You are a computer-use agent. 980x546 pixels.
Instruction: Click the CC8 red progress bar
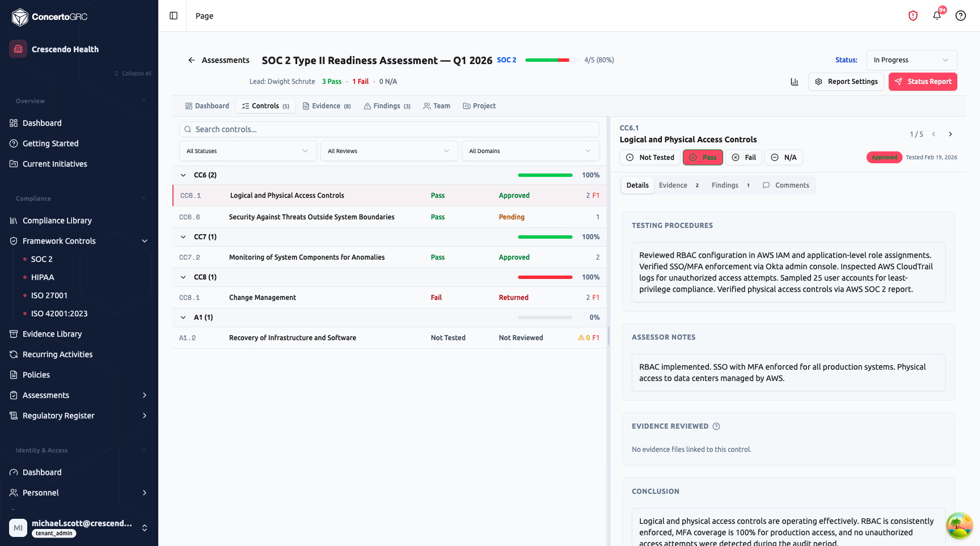546,277
